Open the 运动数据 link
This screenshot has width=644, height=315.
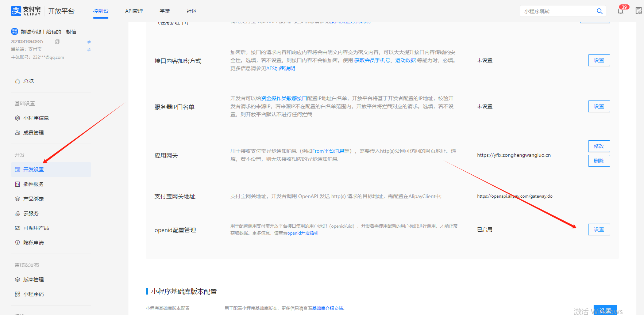coord(405,60)
